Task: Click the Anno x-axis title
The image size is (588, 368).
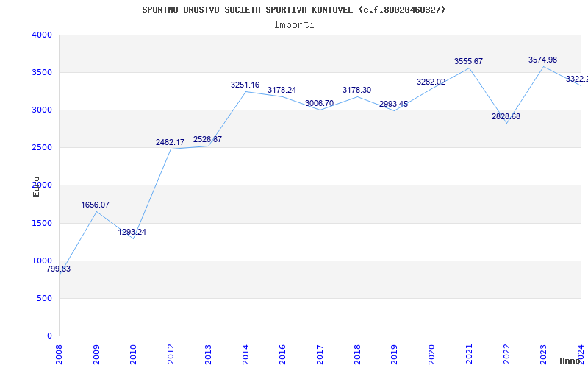Action: coord(570,361)
